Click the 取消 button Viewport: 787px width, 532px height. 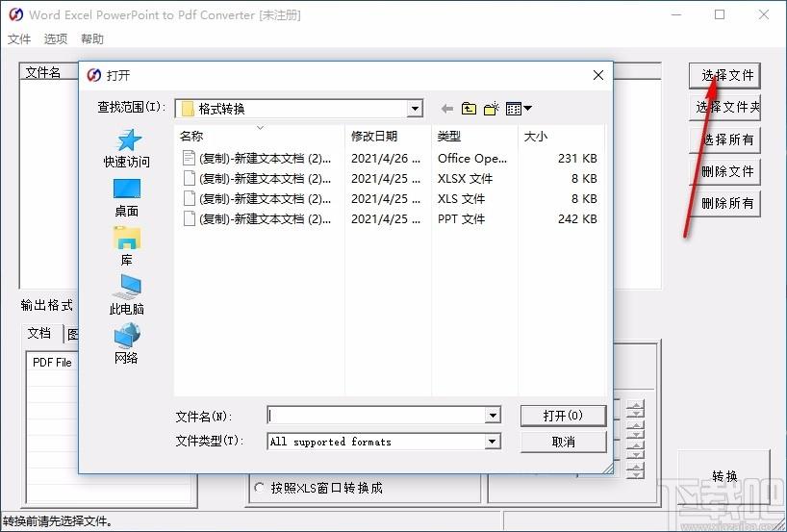[563, 442]
